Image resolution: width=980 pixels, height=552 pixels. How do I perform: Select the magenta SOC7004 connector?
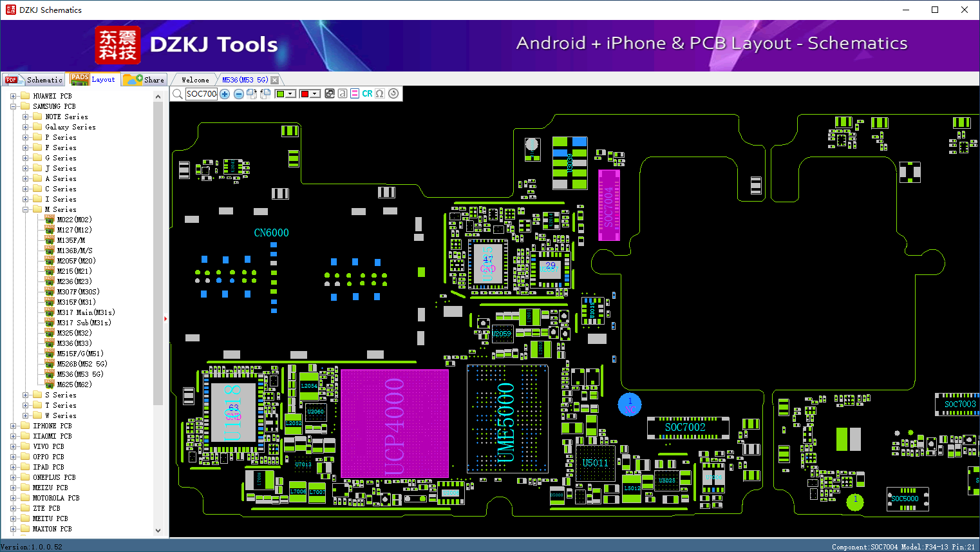pyautogui.click(x=609, y=205)
